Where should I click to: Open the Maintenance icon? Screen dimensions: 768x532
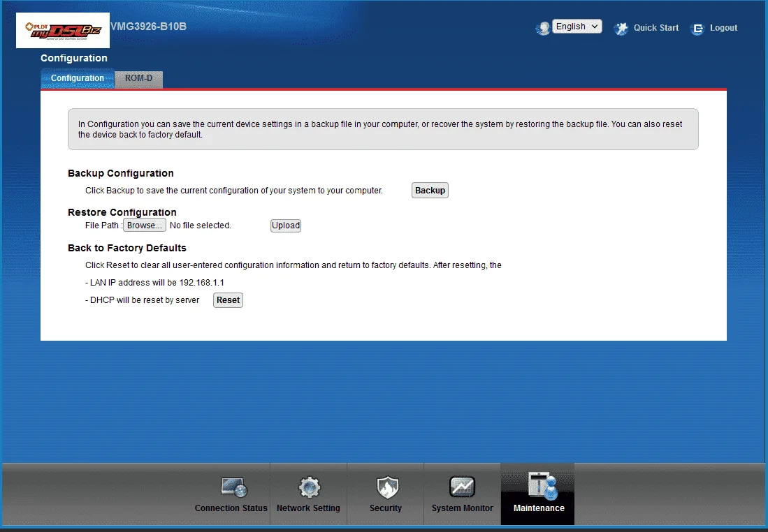[542, 485]
